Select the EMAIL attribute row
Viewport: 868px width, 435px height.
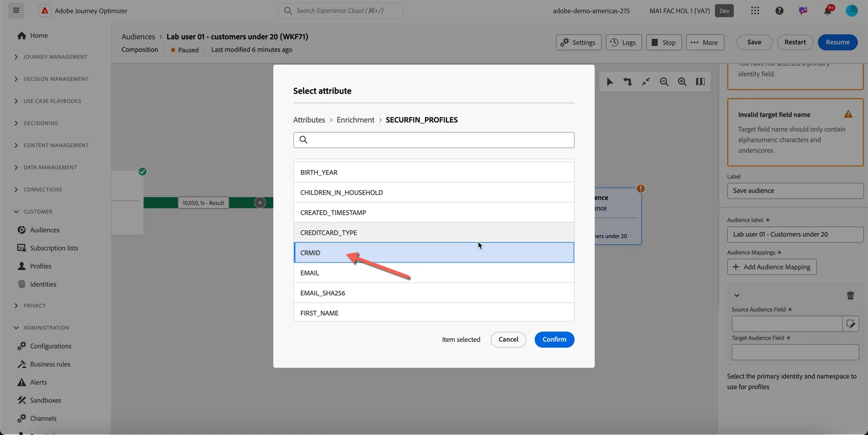point(433,273)
